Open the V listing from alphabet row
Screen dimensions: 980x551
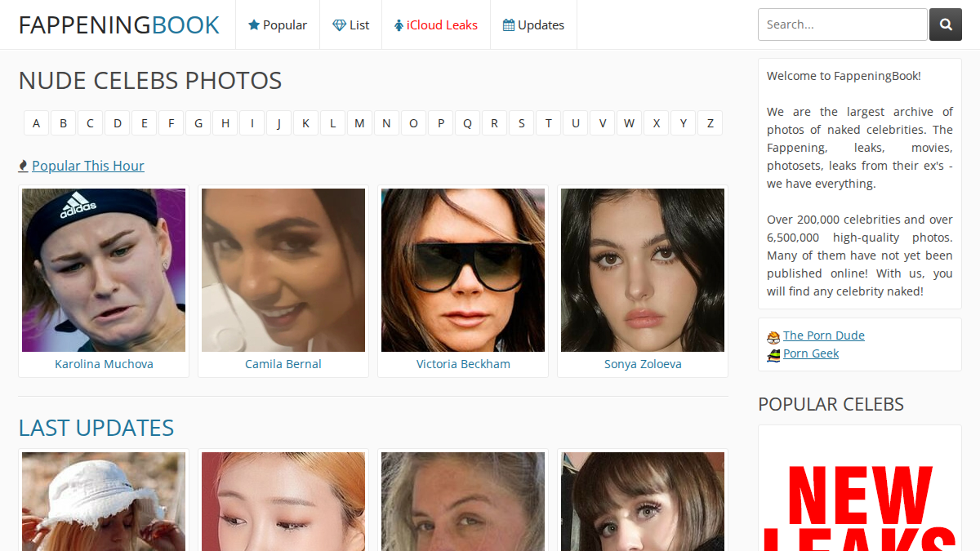click(x=602, y=123)
